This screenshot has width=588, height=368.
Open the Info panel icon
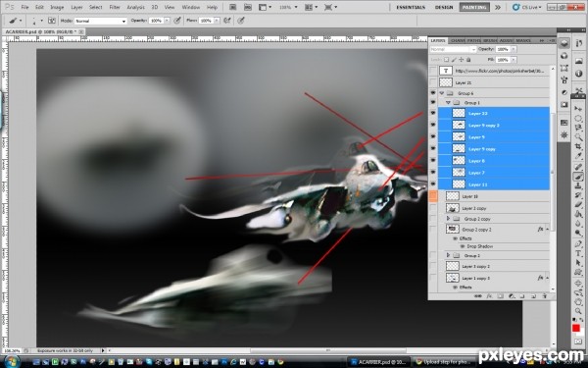coord(578,74)
